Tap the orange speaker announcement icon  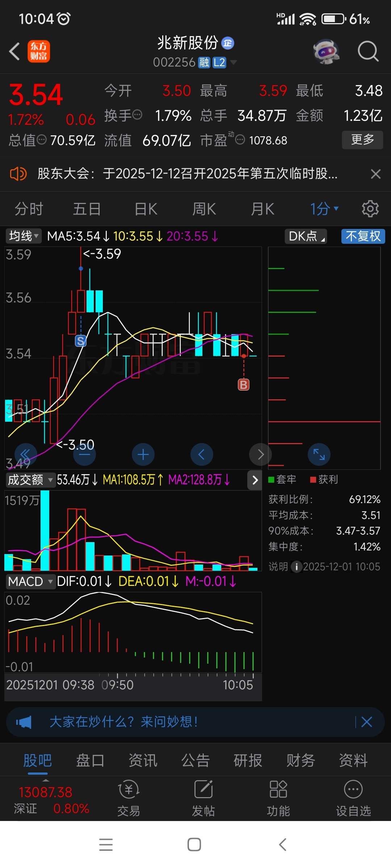point(18,174)
